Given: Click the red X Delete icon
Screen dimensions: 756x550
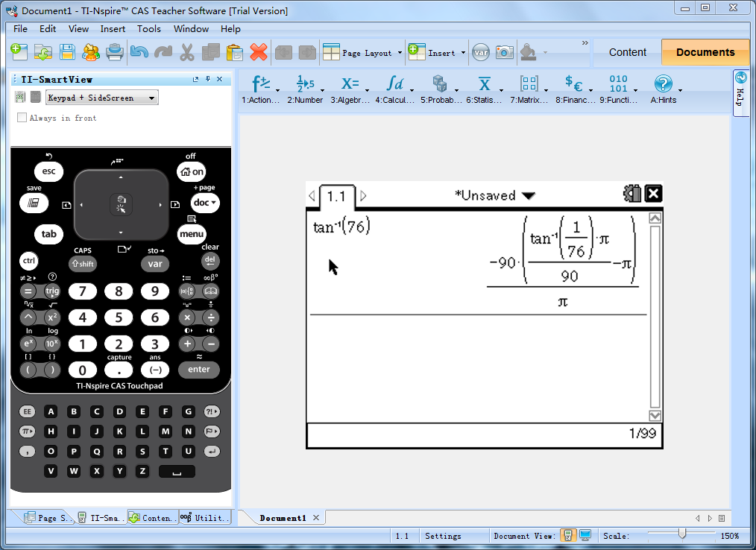Looking at the screenshot, I should 259,52.
